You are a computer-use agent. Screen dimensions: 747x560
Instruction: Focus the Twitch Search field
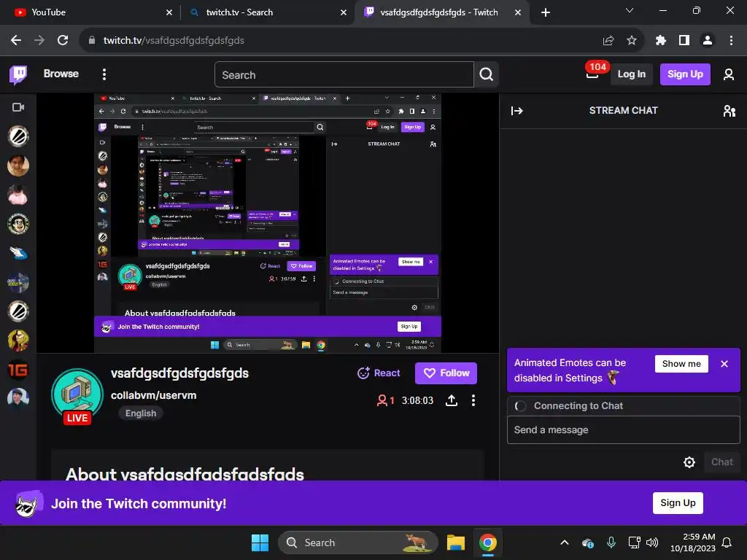(344, 75)
